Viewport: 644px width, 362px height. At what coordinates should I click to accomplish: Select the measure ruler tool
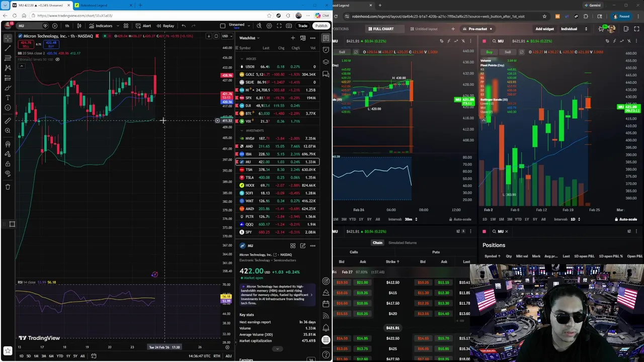click(8, 121)
